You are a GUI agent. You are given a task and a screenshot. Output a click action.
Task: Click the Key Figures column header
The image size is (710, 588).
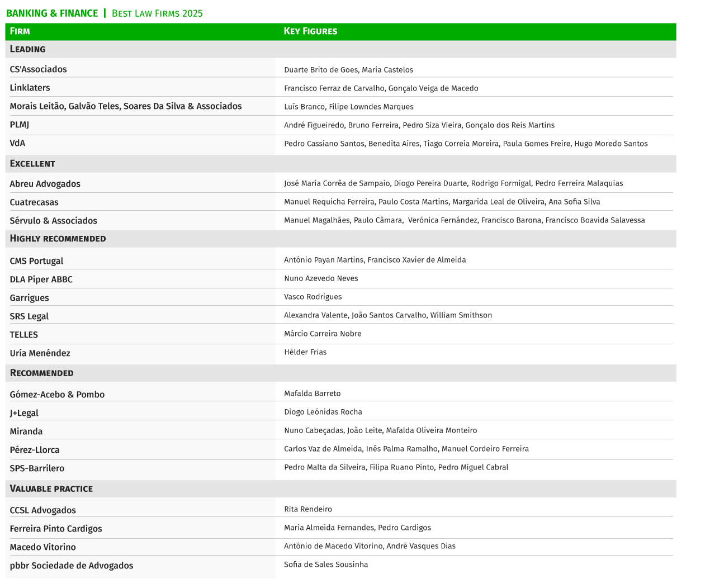tap(310, 31)
